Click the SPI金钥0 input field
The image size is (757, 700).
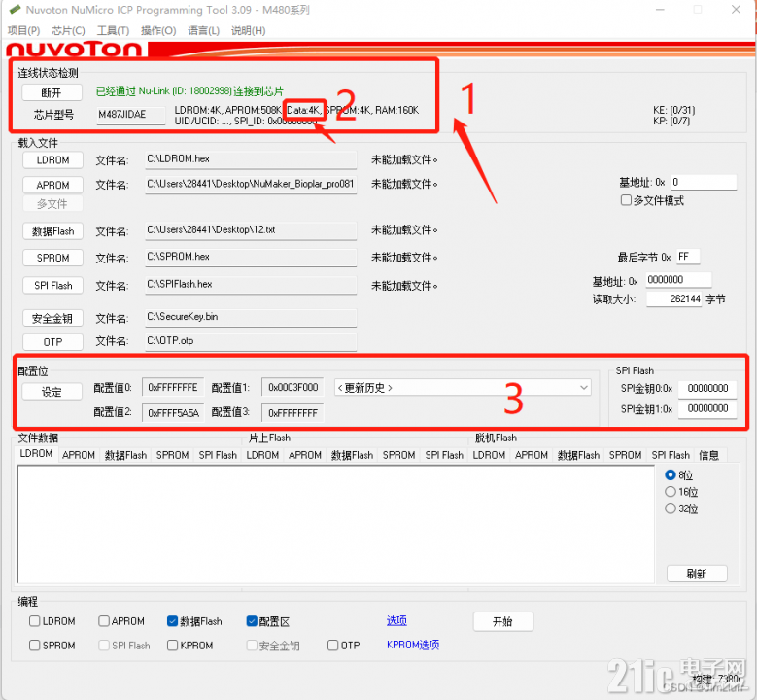click(x=707, y=389)
